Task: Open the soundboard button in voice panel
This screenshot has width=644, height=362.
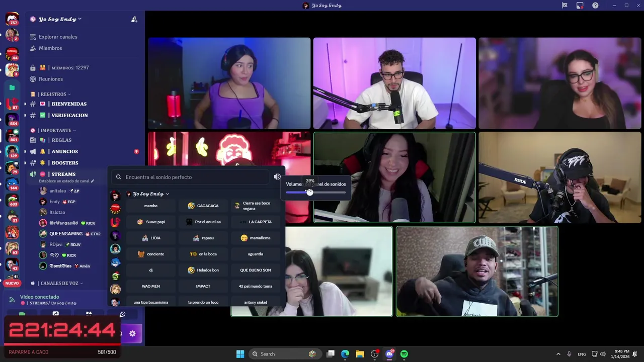Action: click(x=122, y=314)
